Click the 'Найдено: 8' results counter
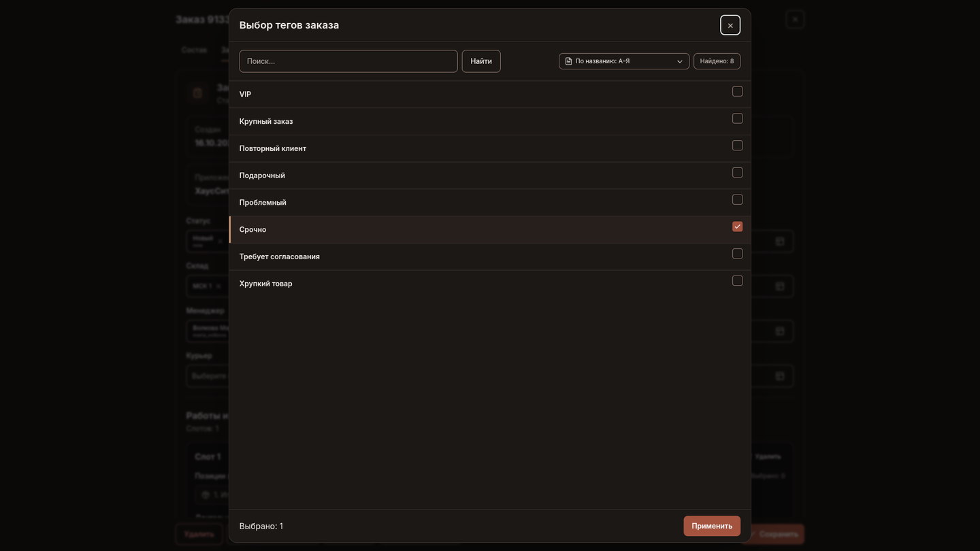 pos(717,61)
